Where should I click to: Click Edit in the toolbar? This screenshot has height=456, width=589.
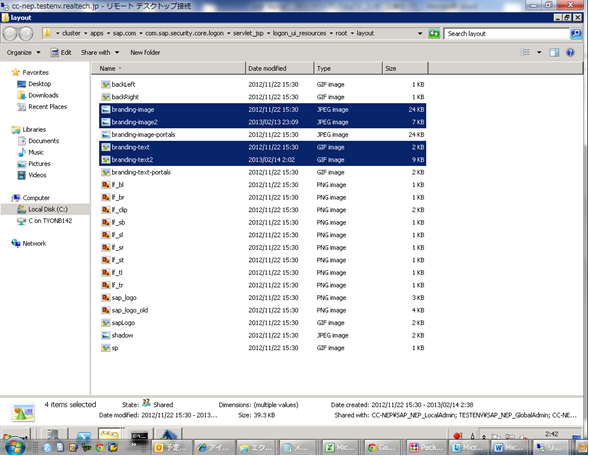pos(61,53)
